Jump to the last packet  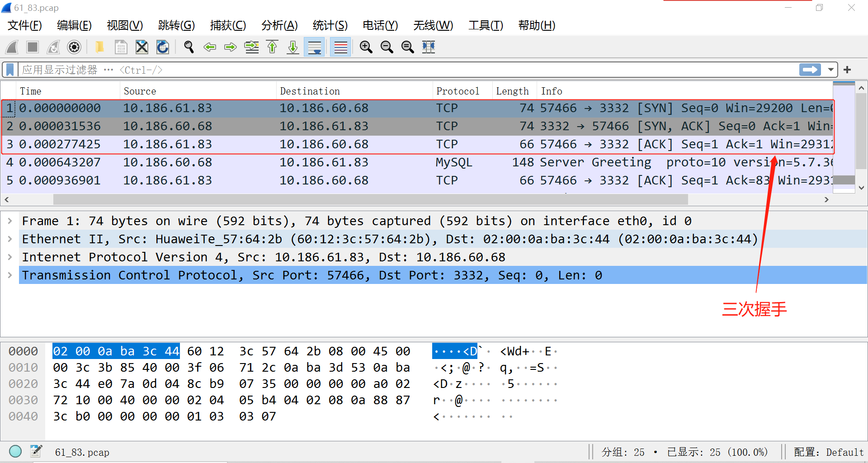coord(293,47)
